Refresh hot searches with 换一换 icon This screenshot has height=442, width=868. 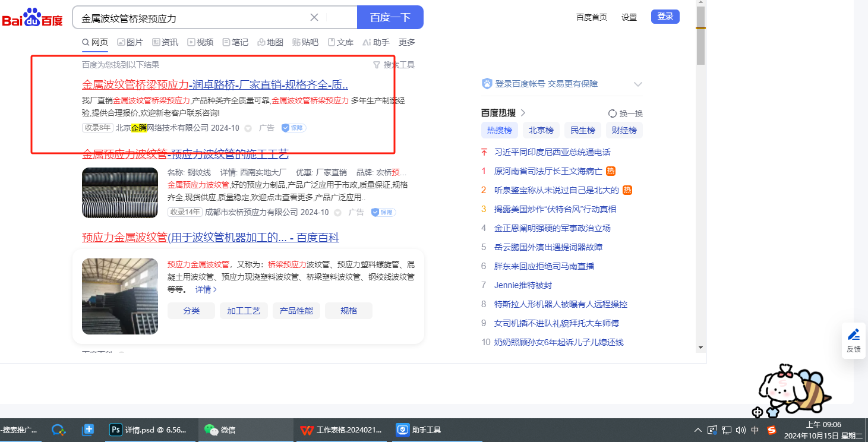point(613,113)
